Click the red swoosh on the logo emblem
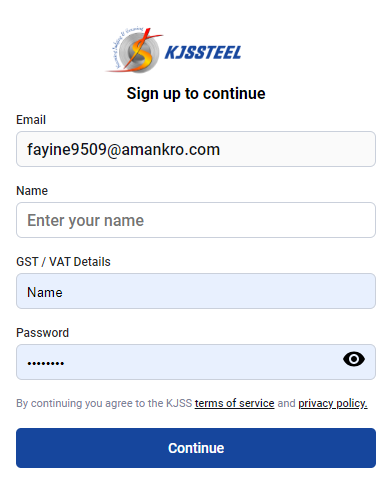This screenshot has height=493, width=389. (137, 50)
